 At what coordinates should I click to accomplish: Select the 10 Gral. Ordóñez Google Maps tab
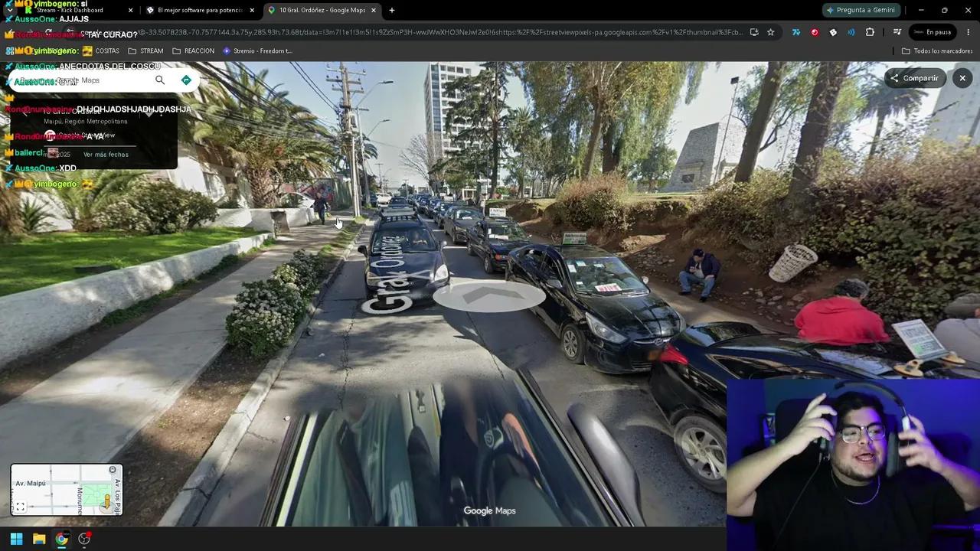(322, 10)
